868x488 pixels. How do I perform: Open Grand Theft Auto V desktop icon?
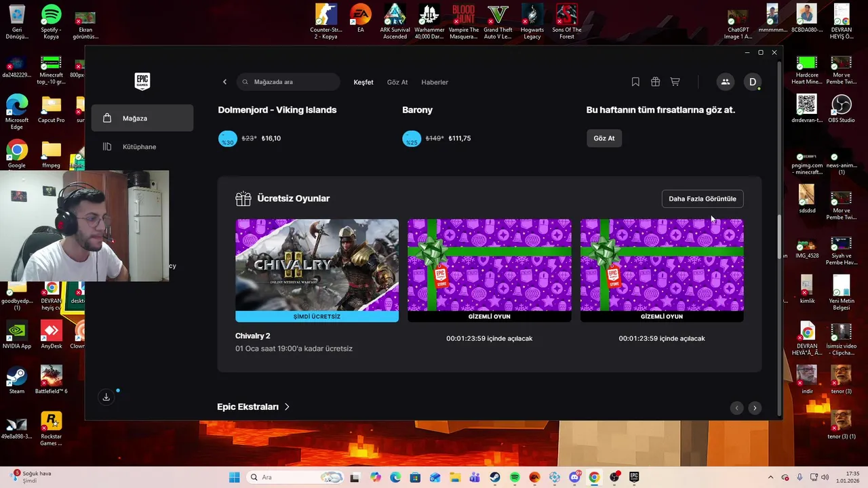click(498, 22)
